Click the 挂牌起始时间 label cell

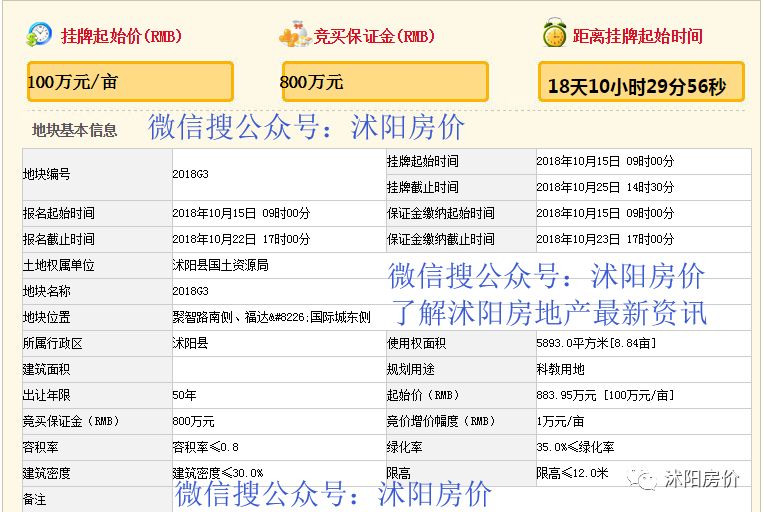click(x=461, y=161)
